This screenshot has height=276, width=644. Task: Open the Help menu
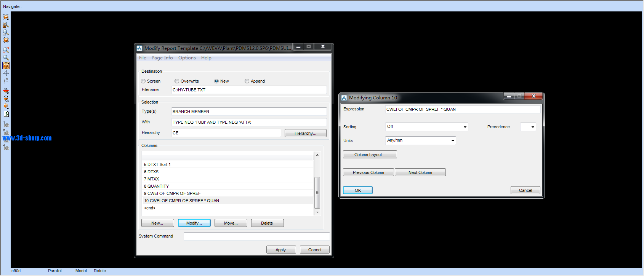click(x=206, y=58)
